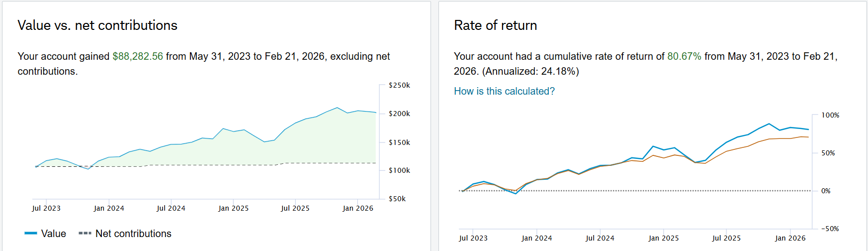The width and height of the screenshot is (868, 251).
Task: Toggle the Net contributions legend item
Action: tap(133, 234)
